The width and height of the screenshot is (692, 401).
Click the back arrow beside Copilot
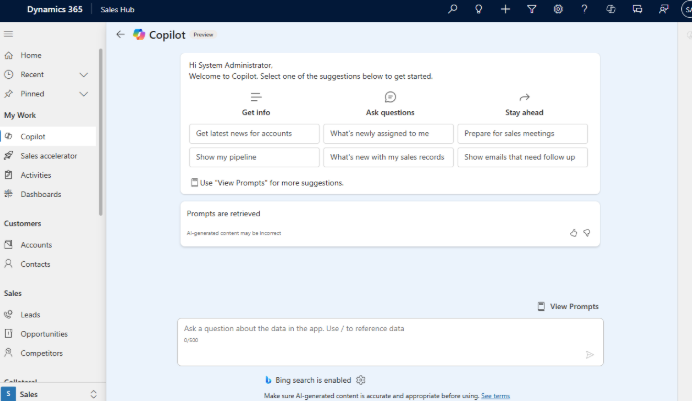coord(120,34)
